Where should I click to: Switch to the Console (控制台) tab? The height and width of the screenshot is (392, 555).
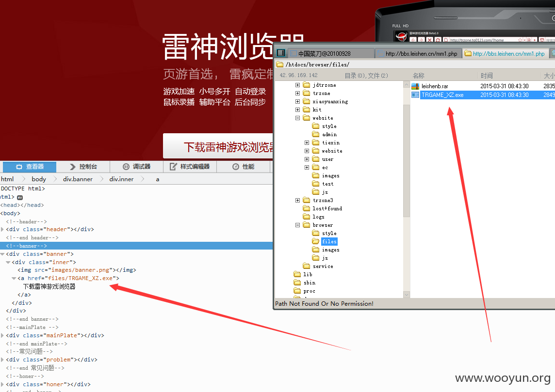[x=83, y=167]
